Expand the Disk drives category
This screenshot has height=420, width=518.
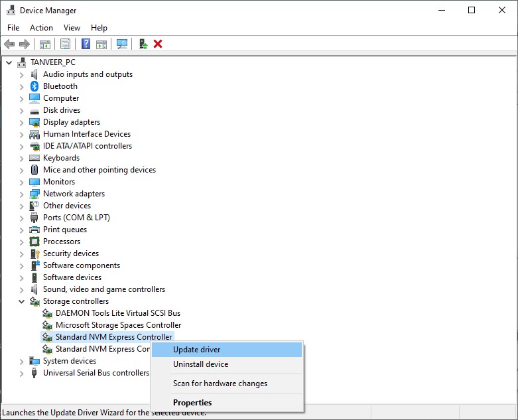pos(22,111)
